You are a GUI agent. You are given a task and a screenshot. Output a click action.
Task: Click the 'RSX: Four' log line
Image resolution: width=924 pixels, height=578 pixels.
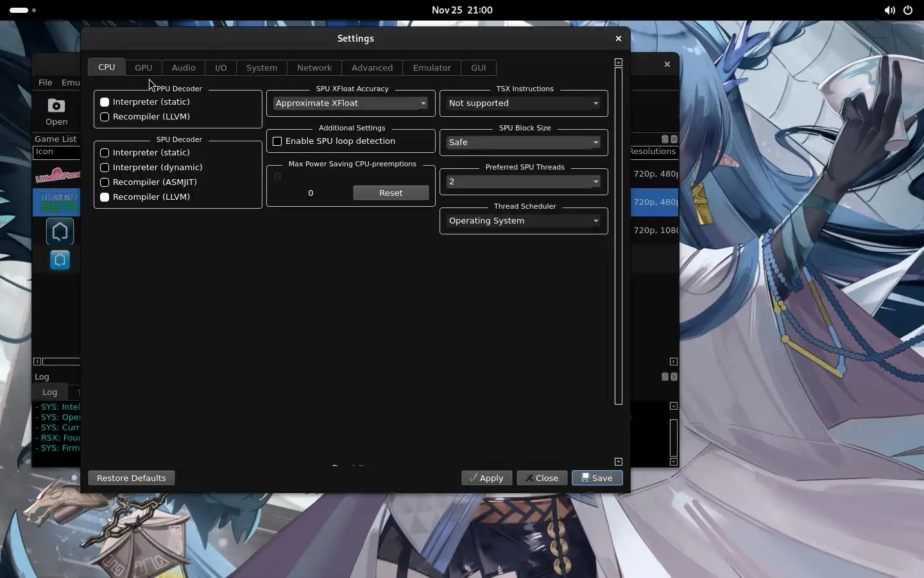pos(58,438)
